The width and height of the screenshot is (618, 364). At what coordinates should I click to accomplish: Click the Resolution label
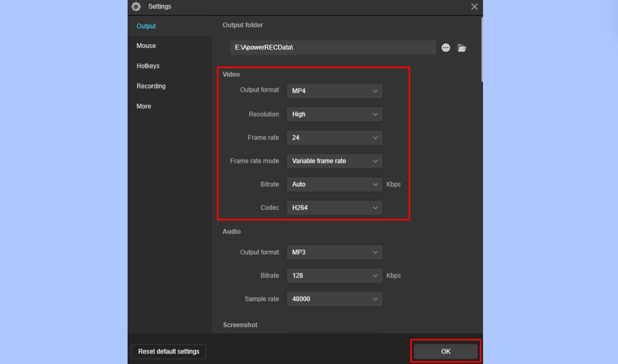[x=264, y=114]
